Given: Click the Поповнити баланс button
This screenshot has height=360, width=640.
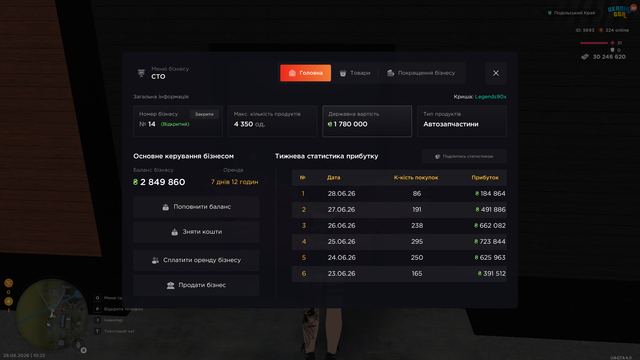Looking at the screenshot, I should point(196,207).
